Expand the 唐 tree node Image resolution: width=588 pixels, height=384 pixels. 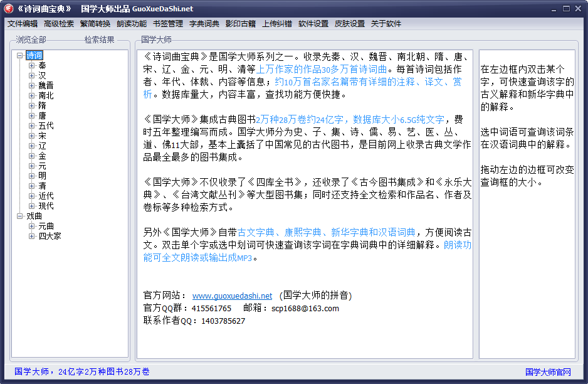(32, 115)
